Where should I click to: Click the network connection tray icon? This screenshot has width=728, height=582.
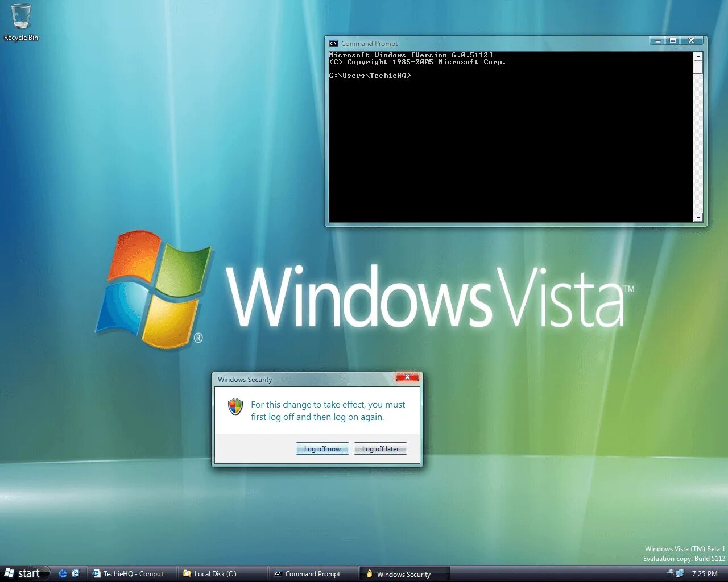pyautogui.click(x=680, y=573)
